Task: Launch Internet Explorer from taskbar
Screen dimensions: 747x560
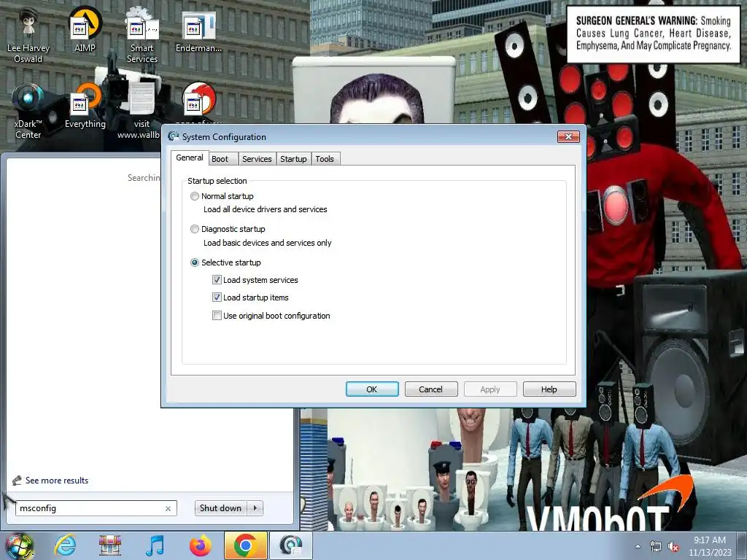Action: pos(65,545)
